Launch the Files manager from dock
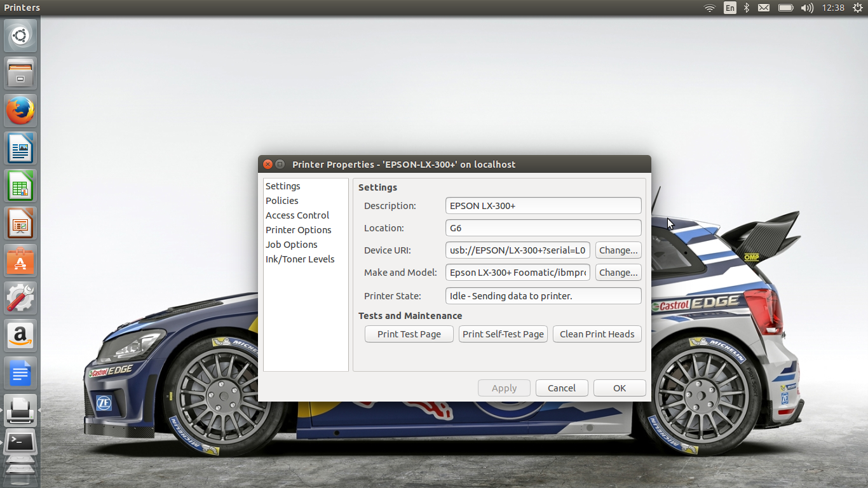Viewport: 868px width, 488px height. pos(20,73)
